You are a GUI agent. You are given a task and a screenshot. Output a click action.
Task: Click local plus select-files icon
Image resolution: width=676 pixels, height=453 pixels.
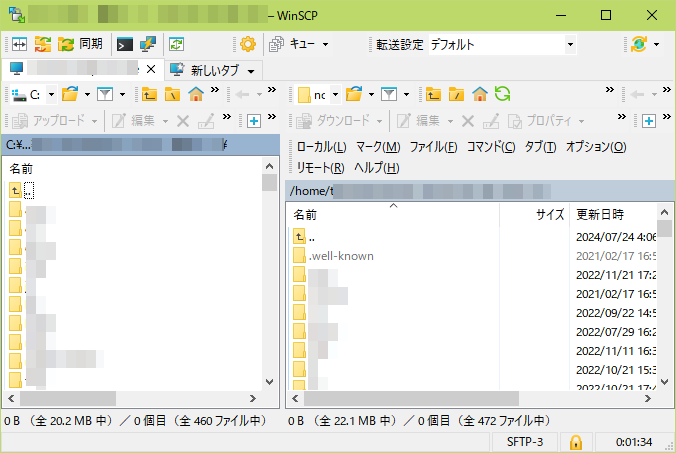pos(254,121)
